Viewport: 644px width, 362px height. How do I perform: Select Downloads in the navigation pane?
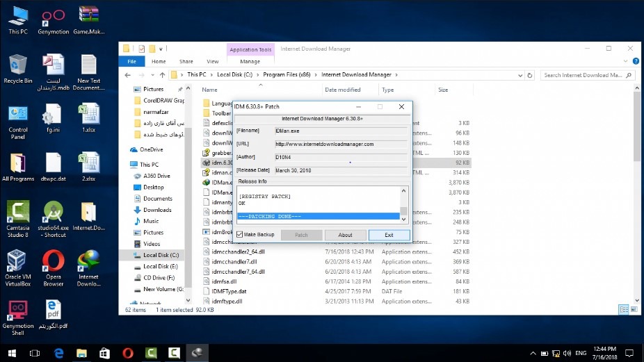point(156,210)
